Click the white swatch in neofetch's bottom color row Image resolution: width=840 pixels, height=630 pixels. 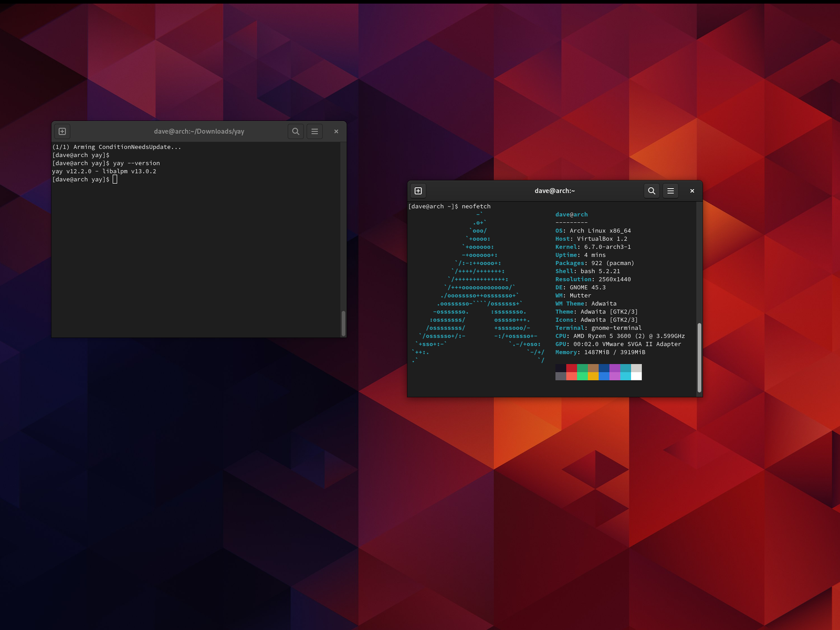(636, 376)
